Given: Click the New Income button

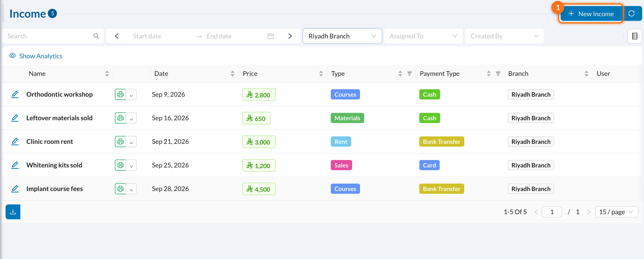Looking at the screenshot, I should tap(591, 14).
